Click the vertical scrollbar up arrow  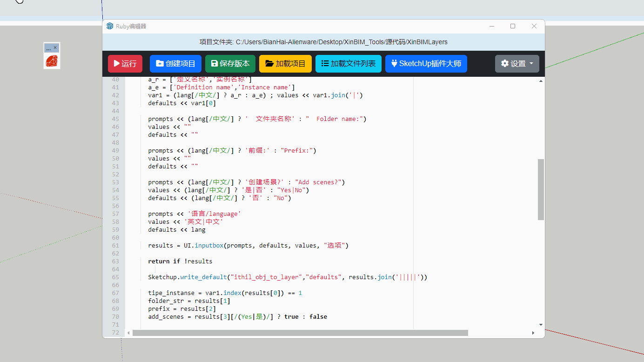point(541,81)
